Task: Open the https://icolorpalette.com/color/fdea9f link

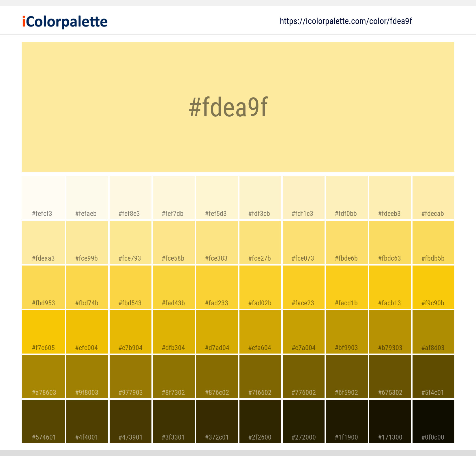Action: tap(346, 21)
